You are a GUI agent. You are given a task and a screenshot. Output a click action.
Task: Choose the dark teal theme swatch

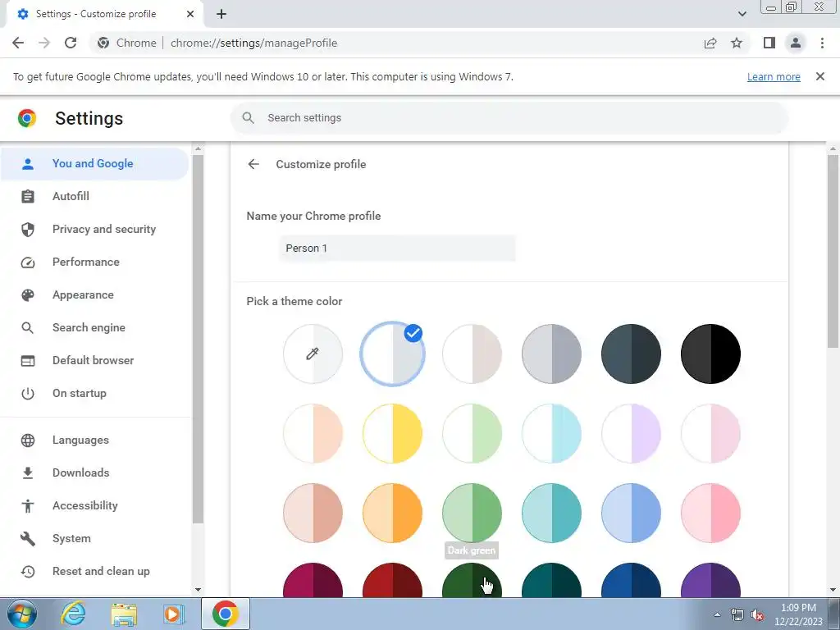tap(552, 581)
